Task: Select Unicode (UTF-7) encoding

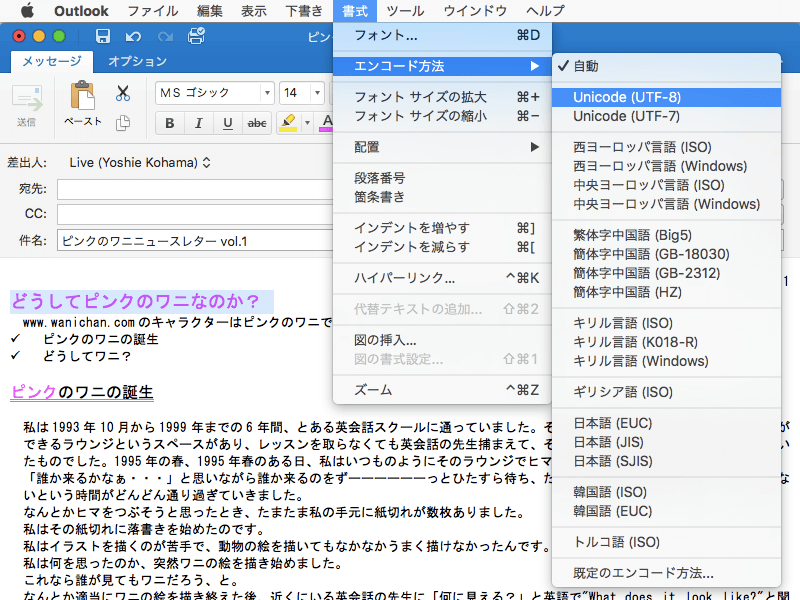Action: [x=666, y=116]
